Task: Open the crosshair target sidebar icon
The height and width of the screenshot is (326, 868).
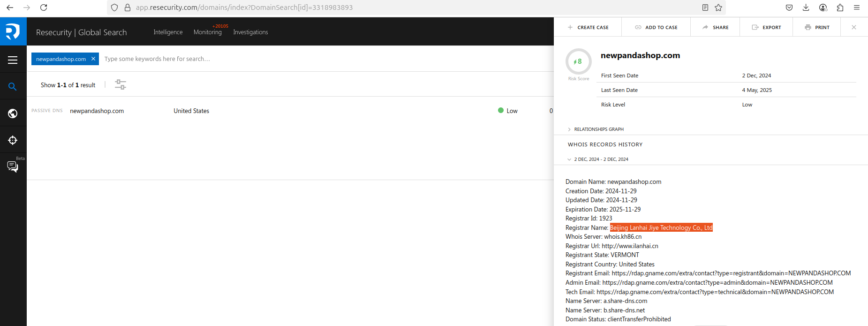Action: tap(13, 140)
